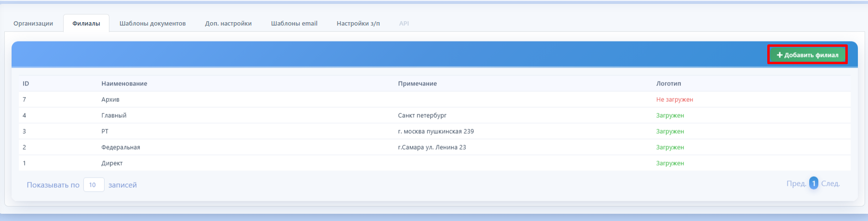
Task: Open the Настройки з/п tab
Action: click(x=358, y=23)
